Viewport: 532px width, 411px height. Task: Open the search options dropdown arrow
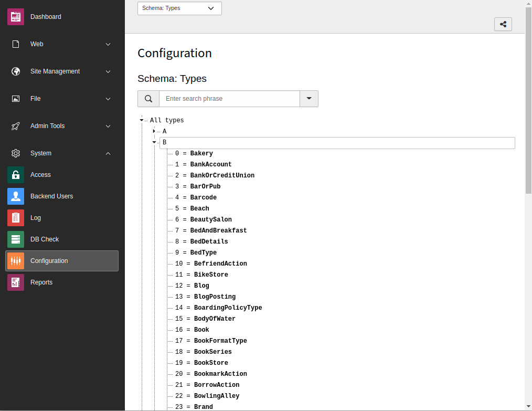coord(309,99)
